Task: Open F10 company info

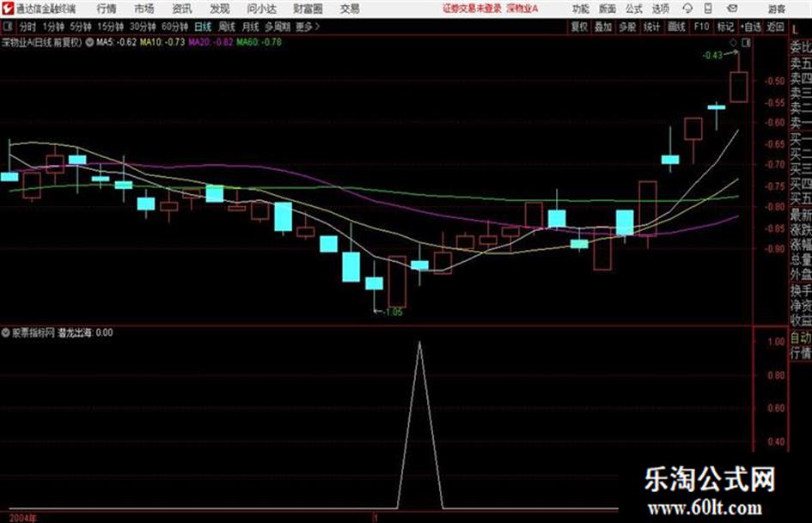Action: coord(702,27)
